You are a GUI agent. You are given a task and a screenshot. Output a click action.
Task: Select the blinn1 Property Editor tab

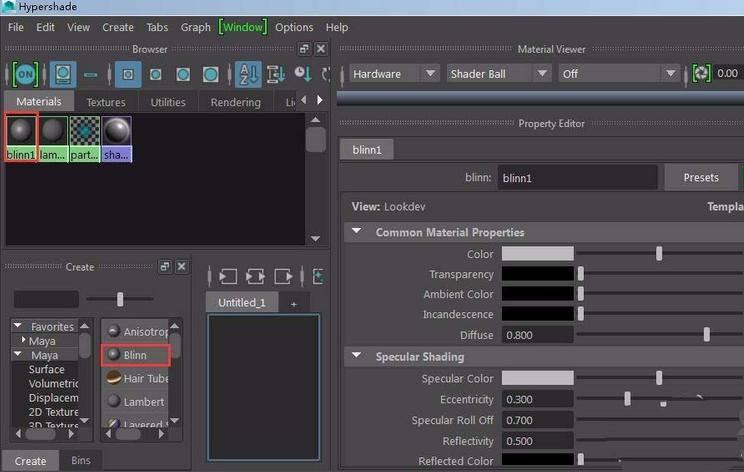click(x=367, y=150)
